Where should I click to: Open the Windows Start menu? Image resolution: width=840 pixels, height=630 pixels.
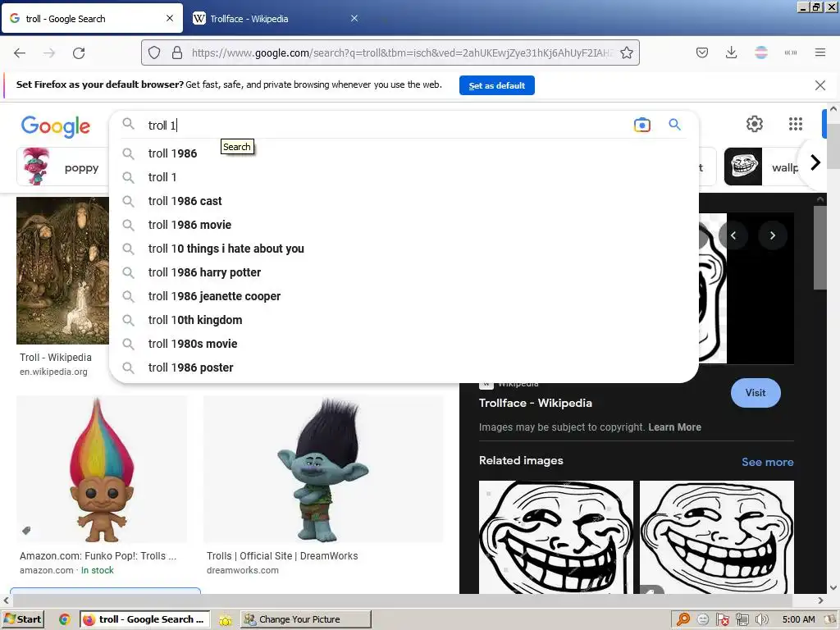click(x=23, y=619)
